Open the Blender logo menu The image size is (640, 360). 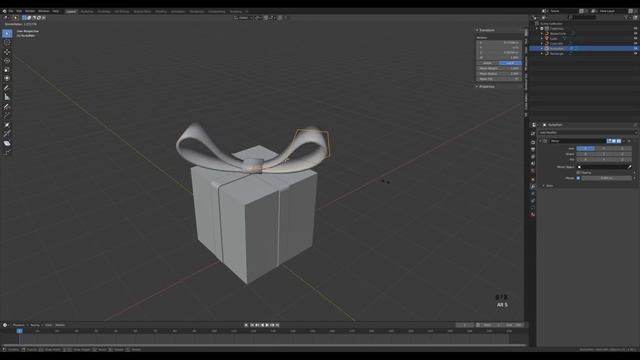tap(4, 11)
